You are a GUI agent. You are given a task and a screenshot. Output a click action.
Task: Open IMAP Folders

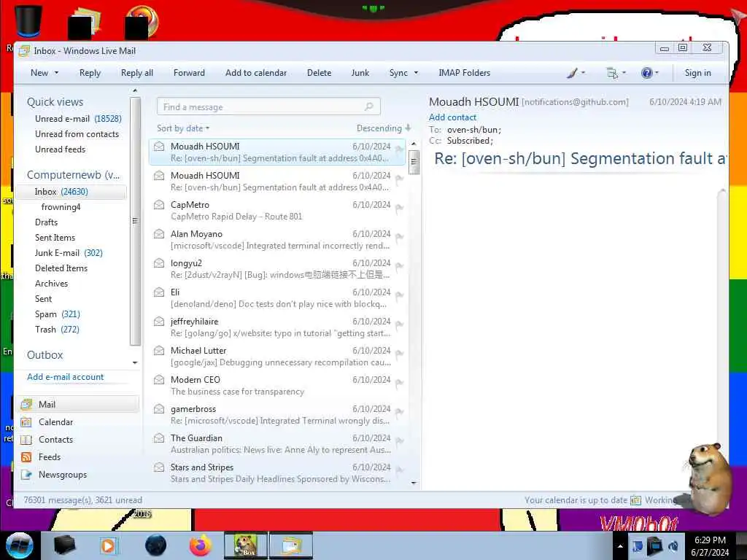(x=465, y=73)
